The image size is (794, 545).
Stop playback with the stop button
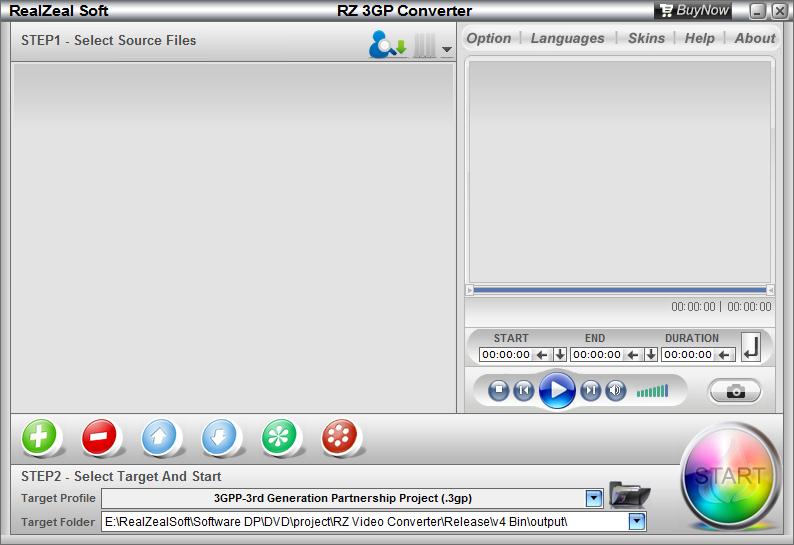[x=498, y=390]
